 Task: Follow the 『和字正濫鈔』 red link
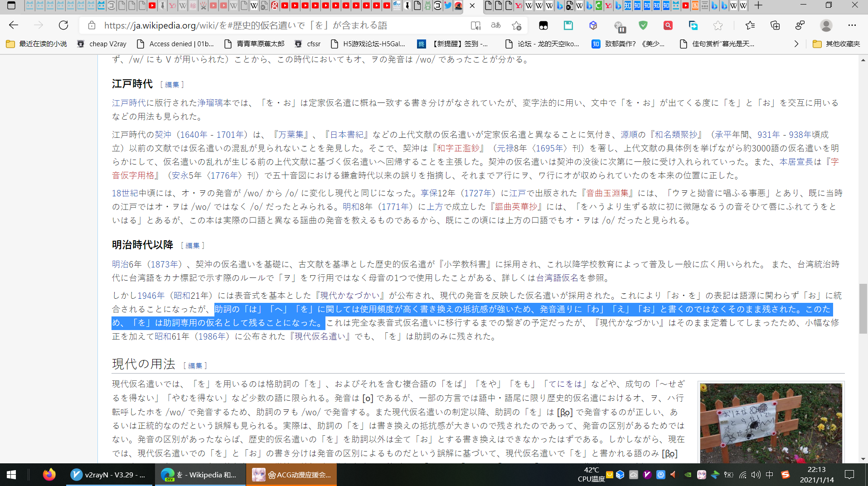(458, 148)
